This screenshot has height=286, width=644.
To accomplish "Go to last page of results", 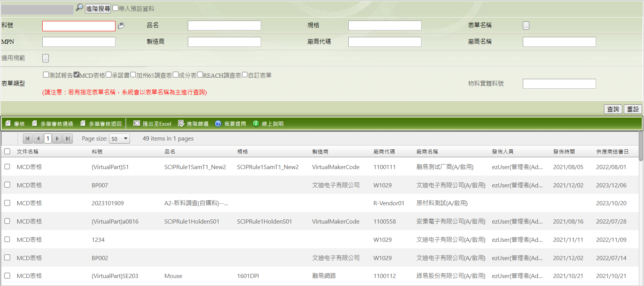I will pos(67,139).
